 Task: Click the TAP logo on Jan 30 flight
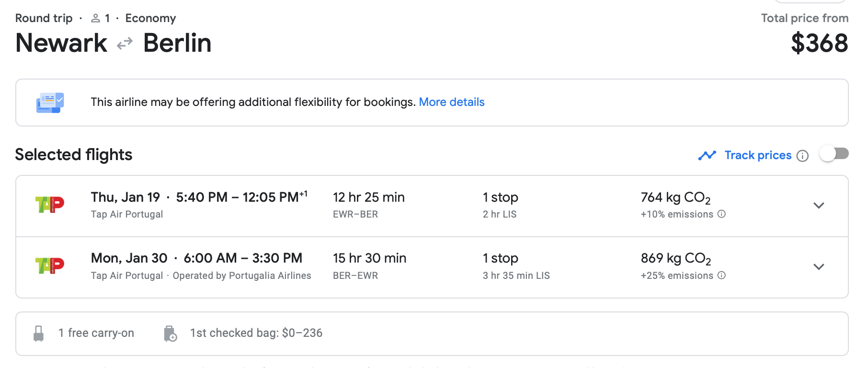click(x=50, y=265)
